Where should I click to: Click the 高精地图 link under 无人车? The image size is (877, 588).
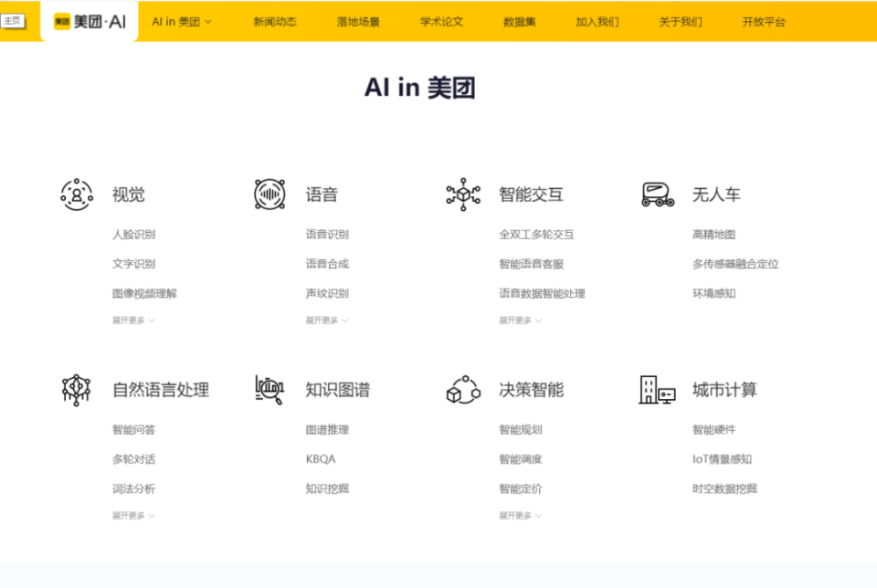[x=713, y=234]
